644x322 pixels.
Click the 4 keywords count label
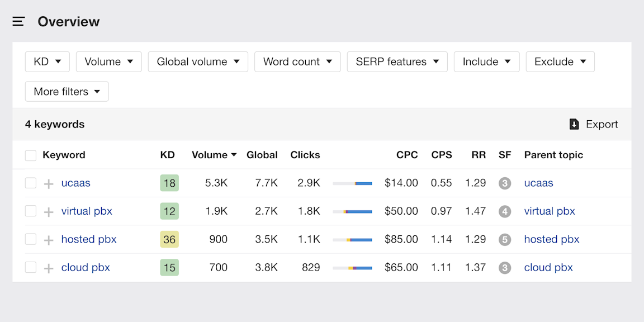(x=55, y=124)
